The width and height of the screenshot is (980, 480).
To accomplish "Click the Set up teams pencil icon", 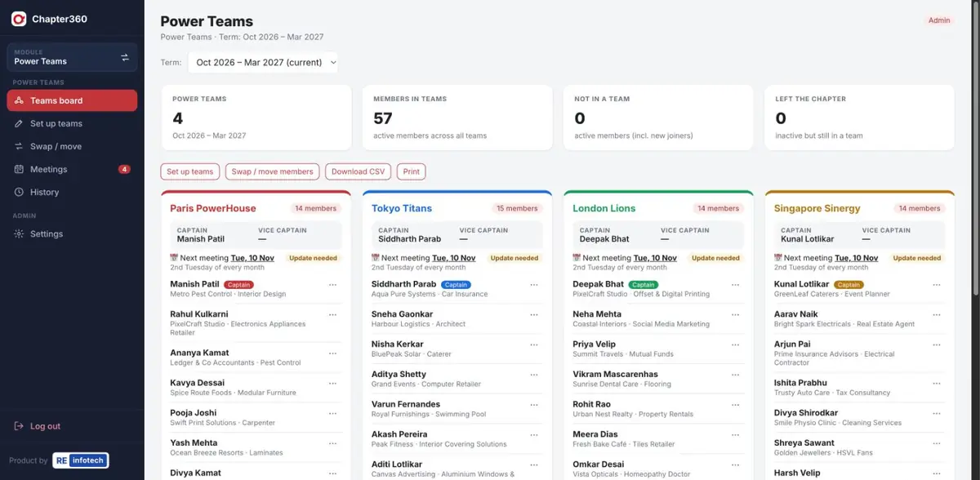I will (20, 123).
